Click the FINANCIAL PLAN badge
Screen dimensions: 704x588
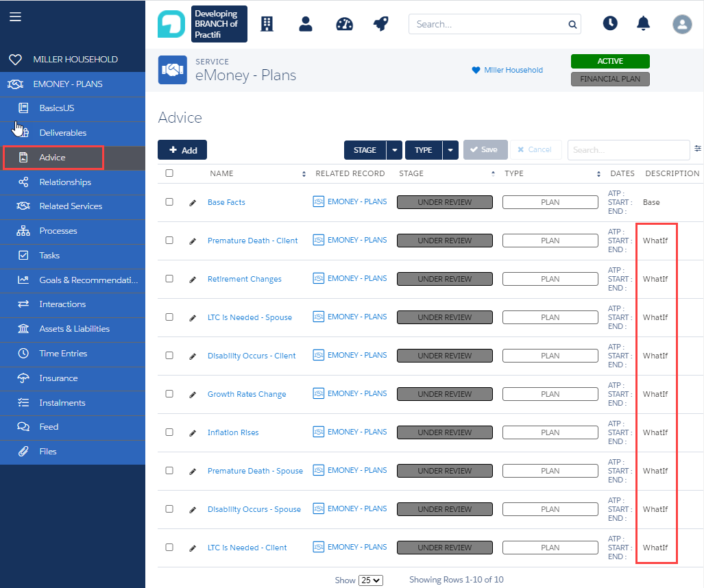point(610,79)
